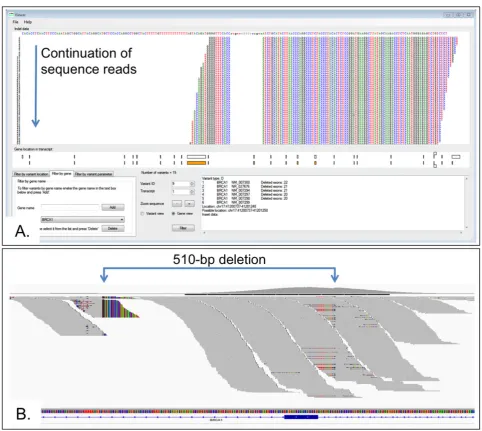Click right arrow of details horizontal scrollbar

click(x=461, y=232)
